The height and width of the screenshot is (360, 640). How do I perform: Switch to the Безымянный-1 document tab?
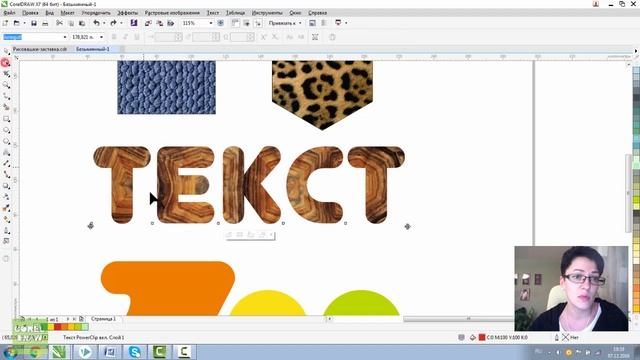(x=93, y=49)
